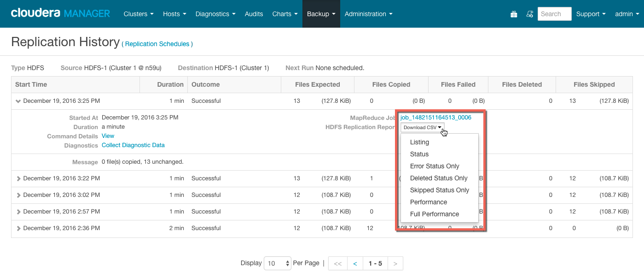Expand the December 19 2:36 PM row
The image size is (644, 273).
18,228
